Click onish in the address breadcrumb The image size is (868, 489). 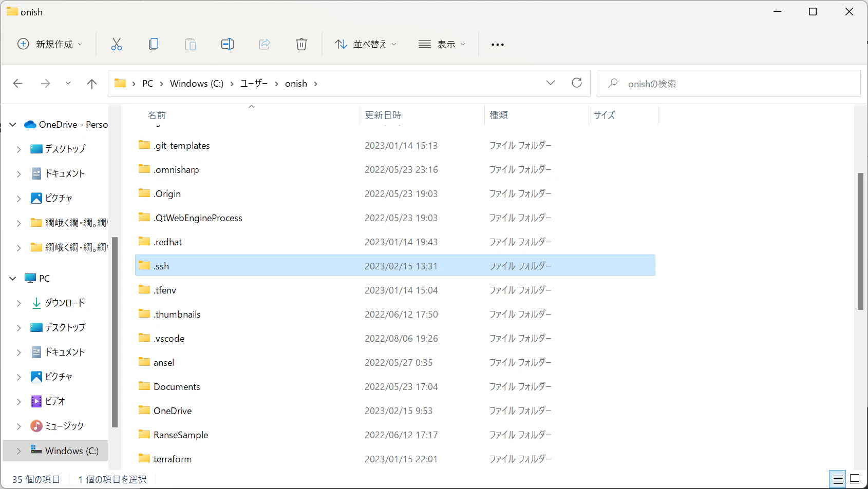(x=296, y=84)
